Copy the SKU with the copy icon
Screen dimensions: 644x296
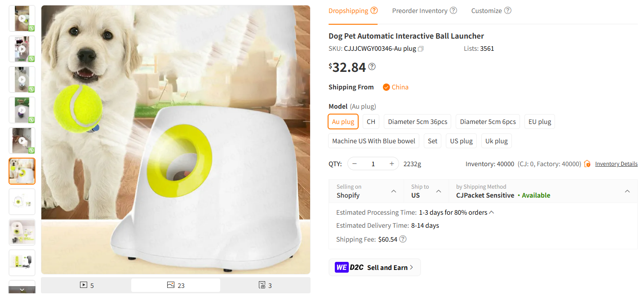point(421,49)
